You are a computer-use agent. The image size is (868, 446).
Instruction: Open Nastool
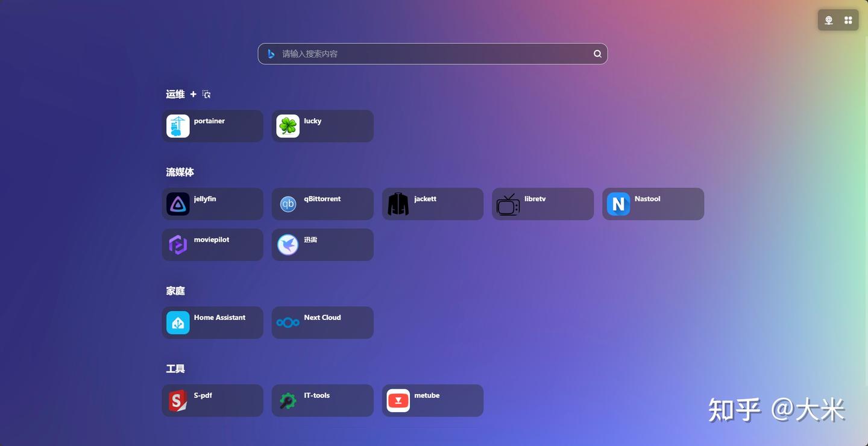(653, 204)
